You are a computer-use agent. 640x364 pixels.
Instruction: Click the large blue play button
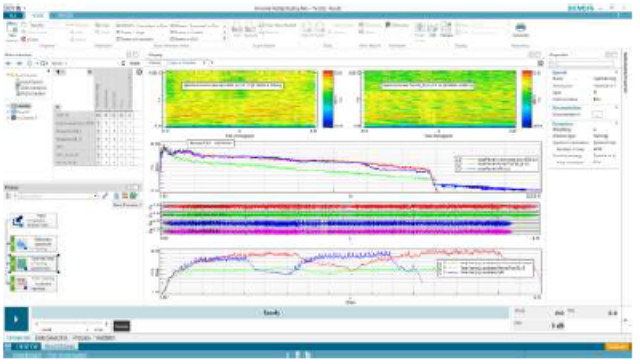point(16,319)
